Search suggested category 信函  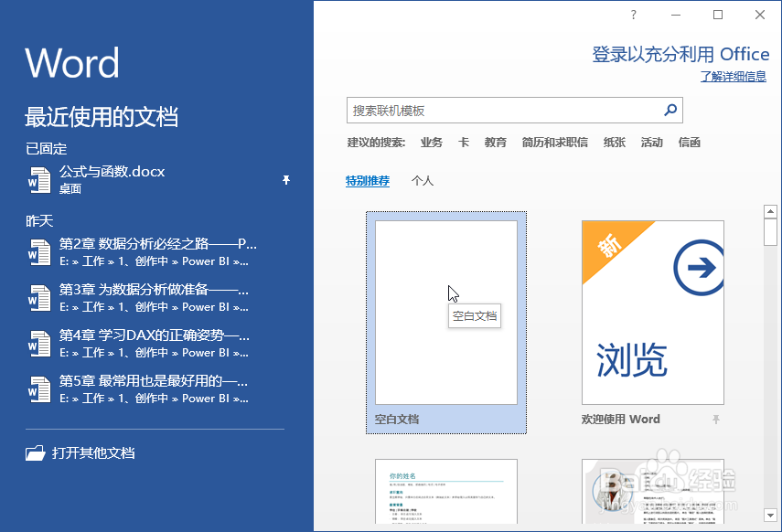click(690, 143)
